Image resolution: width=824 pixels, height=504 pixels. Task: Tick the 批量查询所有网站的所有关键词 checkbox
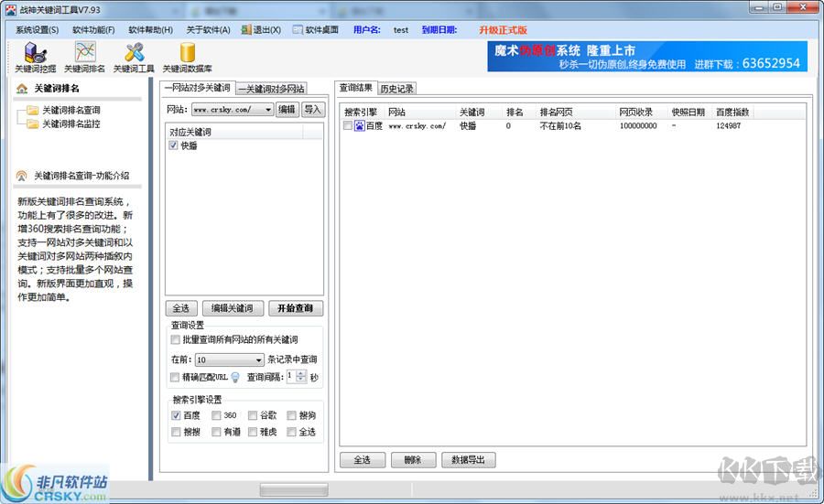[x=176, y=340]
